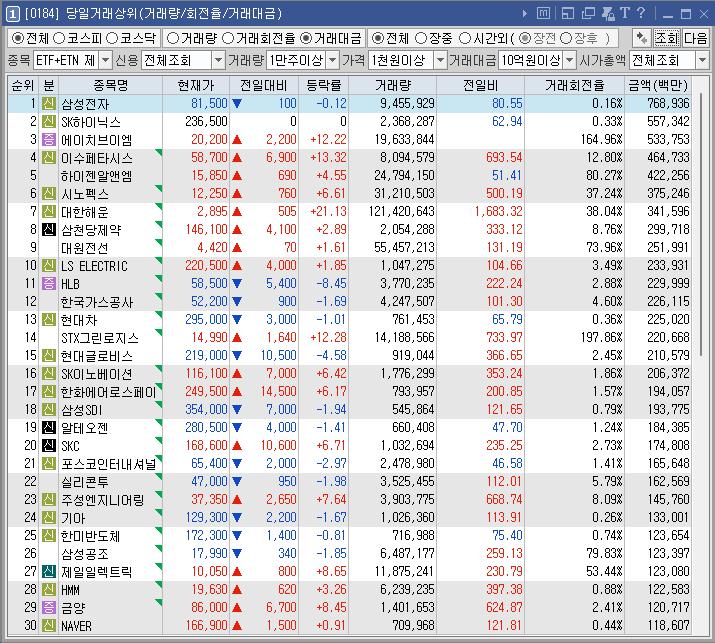Click the numbered window icon in the title bar
The image size is (715, 643).
(12, 14)
